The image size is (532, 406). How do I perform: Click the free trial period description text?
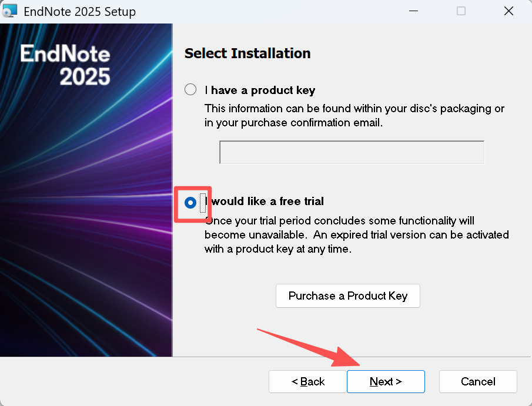click(x=356, y=235)
